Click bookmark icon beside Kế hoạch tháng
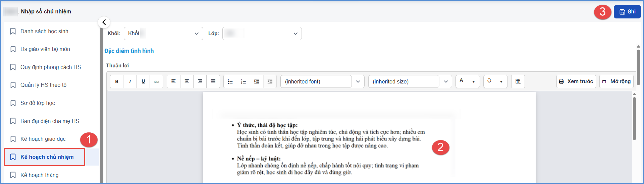 [x=13, y=175]
